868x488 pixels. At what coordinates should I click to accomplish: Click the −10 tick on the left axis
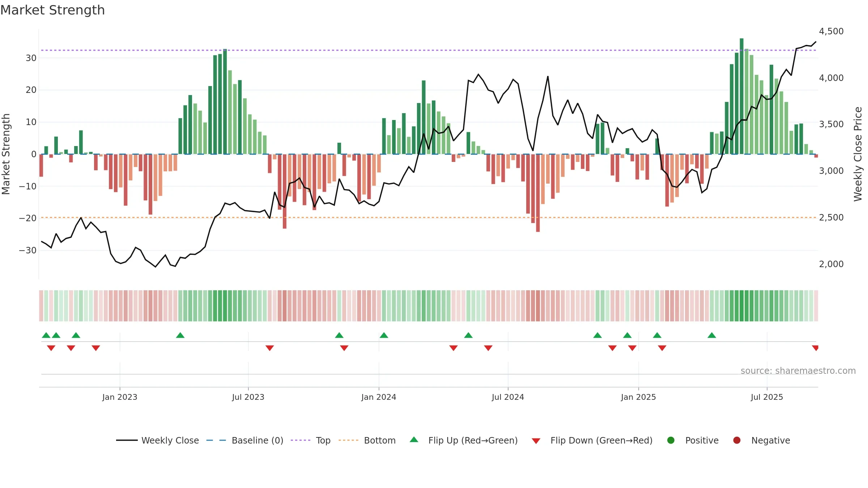[x=28, y=186]
